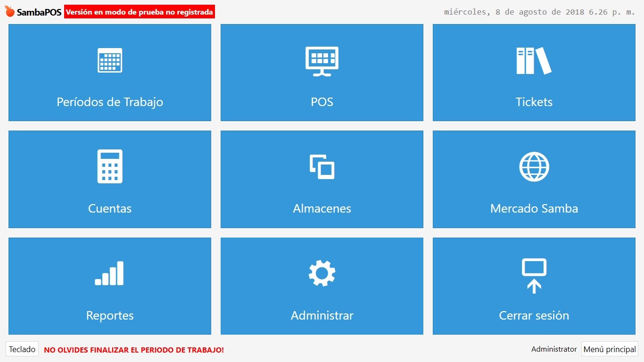
Task: Open Tickets using the binders icon
Action: click(534, 60)
